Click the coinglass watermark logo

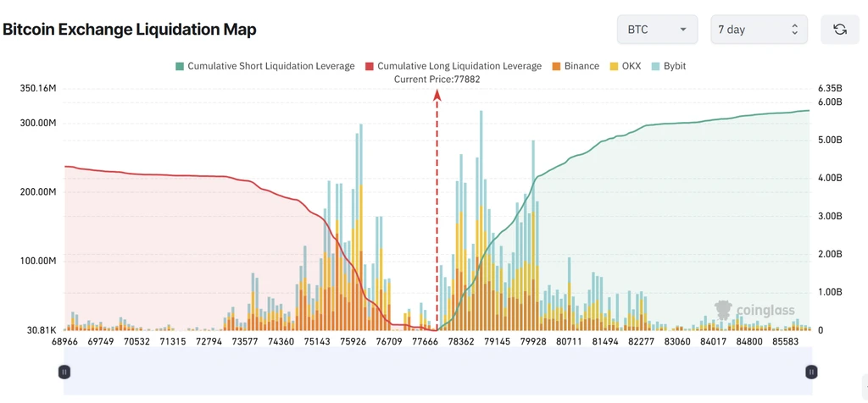(754, 310)
